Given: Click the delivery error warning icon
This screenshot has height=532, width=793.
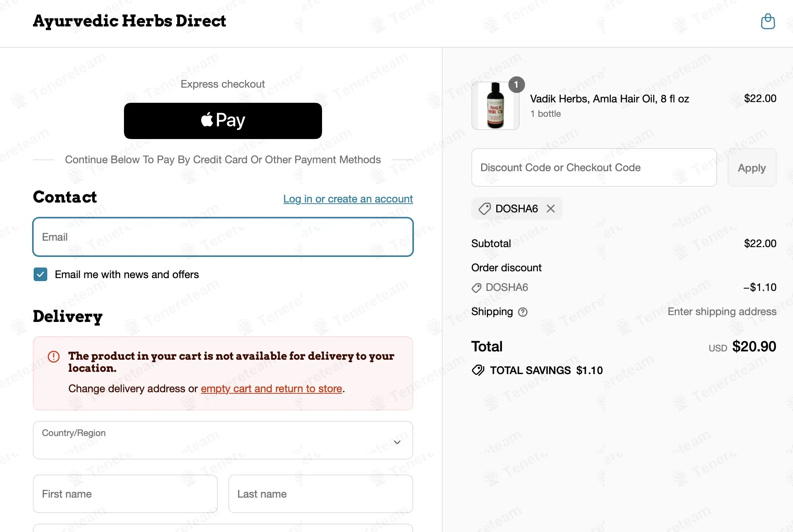Looking at the screenshot, I should (54, 356).
